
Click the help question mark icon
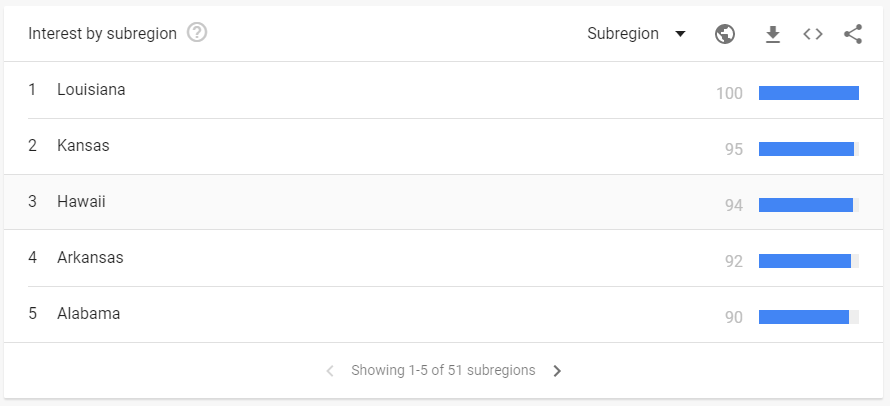click(x=197, y=33)
